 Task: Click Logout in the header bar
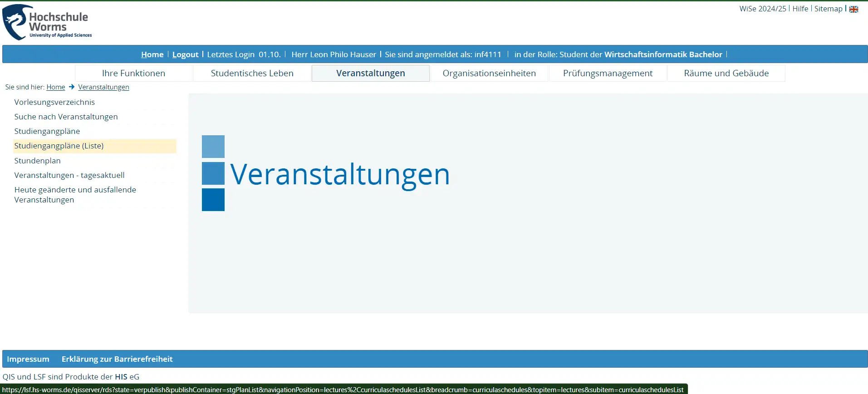[x=185, y=54]
